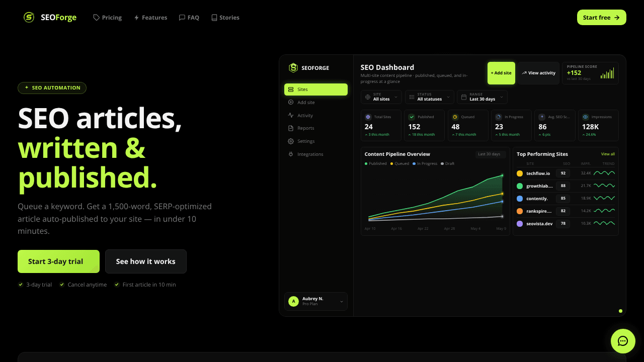The height and width of the screenshot is (362, 644).
Task: Click the green + Add site button
Action: (x=501, y=73)
